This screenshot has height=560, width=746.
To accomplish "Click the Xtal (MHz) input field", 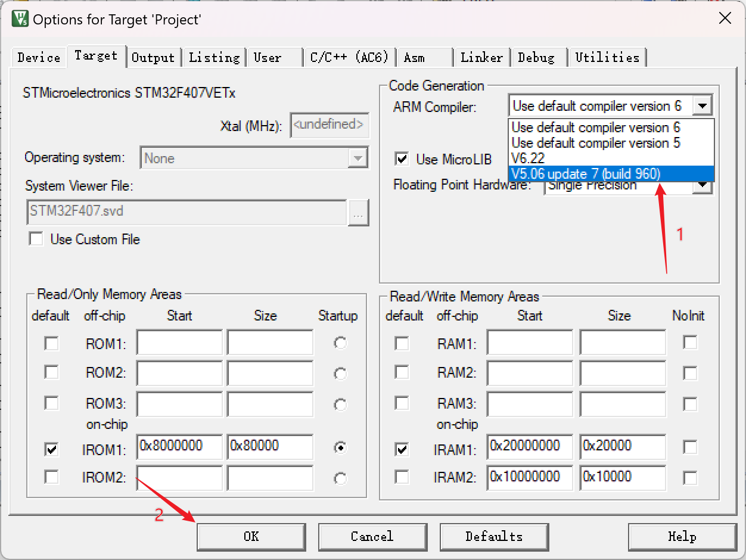I will click(330, 126).
